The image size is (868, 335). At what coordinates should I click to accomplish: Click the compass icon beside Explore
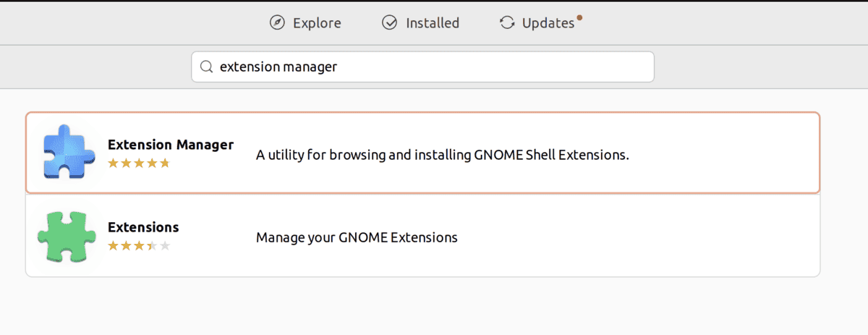point(277,23)
